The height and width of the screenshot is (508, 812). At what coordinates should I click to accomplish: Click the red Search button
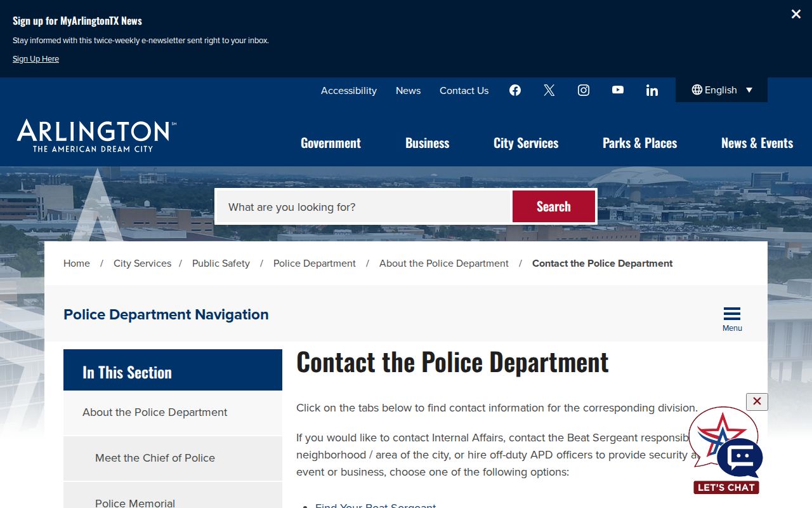554,206
